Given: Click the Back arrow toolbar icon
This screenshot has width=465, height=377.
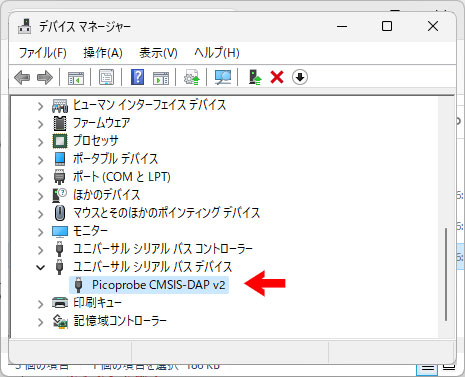Looking at the screenshot, I should [x=22, y=78].
